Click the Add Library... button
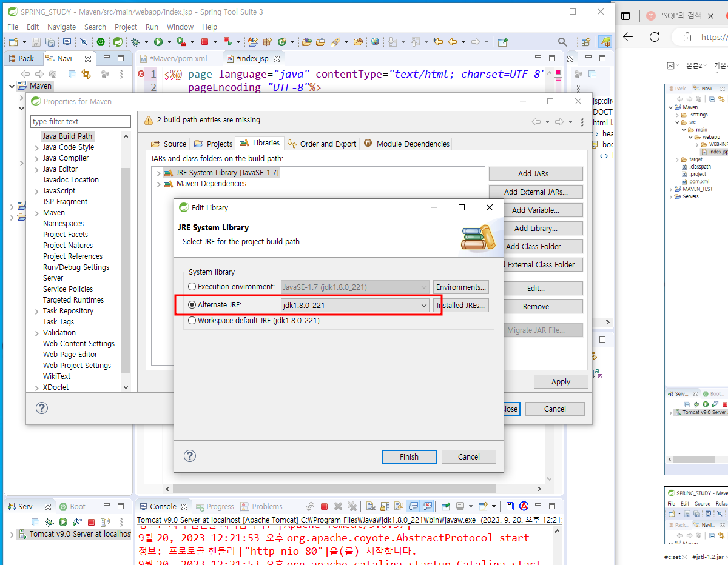 [536, 228]
